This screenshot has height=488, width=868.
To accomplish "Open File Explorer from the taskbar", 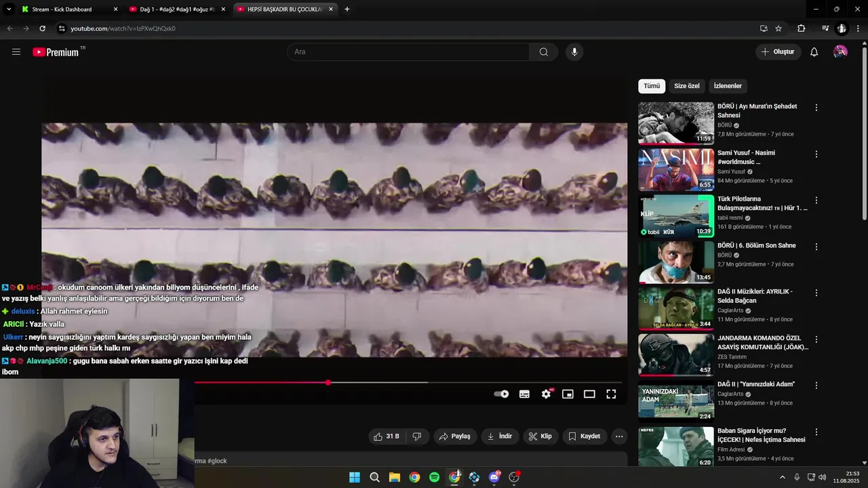I will click(x=394, y=477).
